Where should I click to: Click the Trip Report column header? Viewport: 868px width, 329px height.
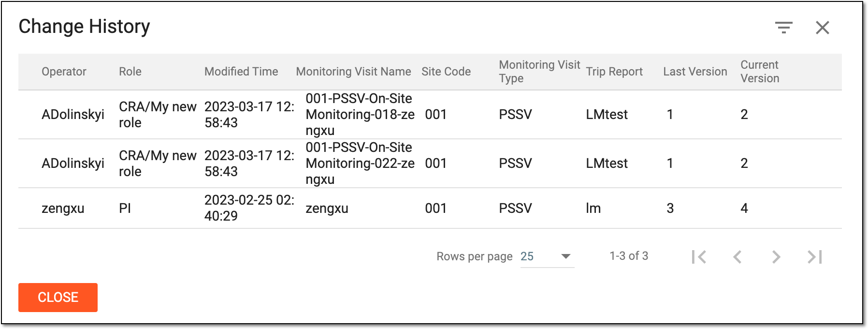click(614, 72)
